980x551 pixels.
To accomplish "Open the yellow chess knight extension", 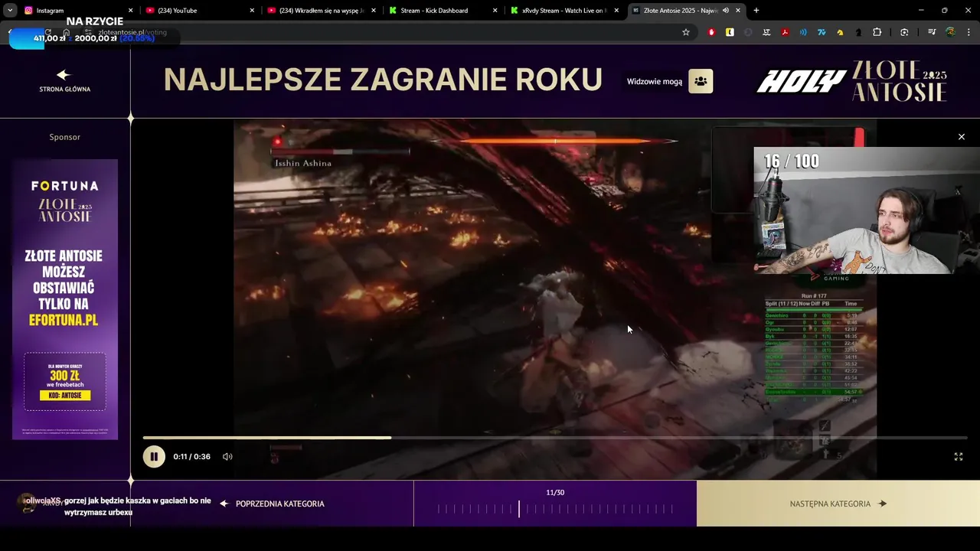I will [x=840, y=32].
